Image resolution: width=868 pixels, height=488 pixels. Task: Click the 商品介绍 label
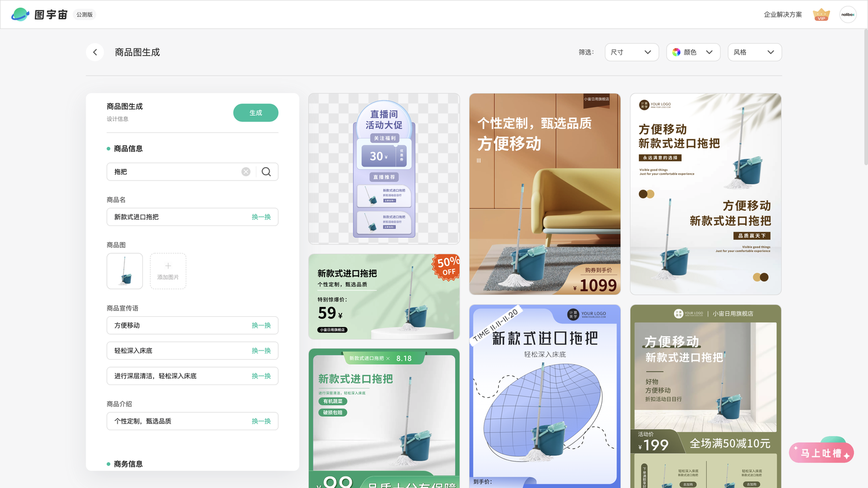point(119,404)
